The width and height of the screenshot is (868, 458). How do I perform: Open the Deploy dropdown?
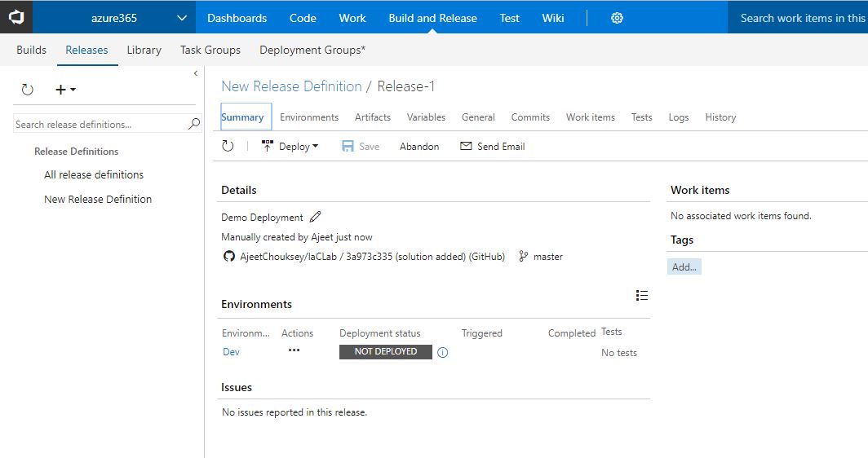tap(290, 147)
